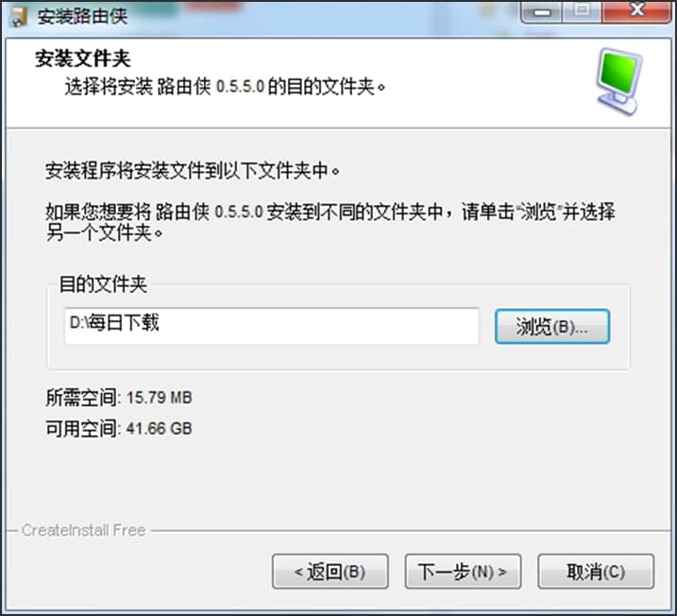Click the quoted word 浏览 in the instructions
The width and height of the screenshot is (677, 616).
pos(538,212)
